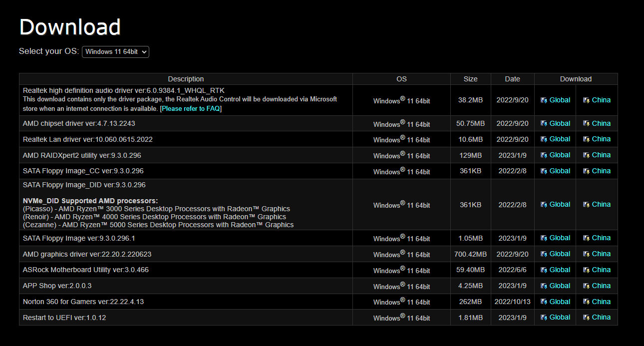Screen dimensions: 644x346
Task: Select the NVMe_DID Supported AMD processors heading
Action: point(90,201)
